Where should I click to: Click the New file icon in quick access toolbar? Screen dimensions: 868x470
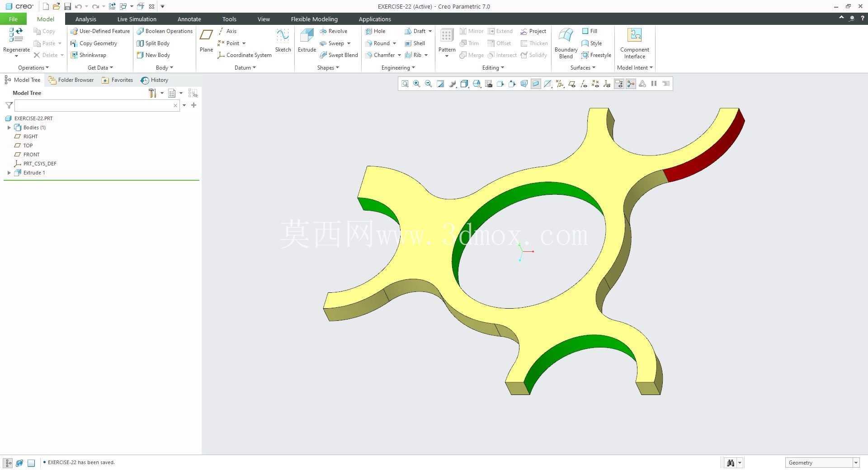(x=46, y=6)
